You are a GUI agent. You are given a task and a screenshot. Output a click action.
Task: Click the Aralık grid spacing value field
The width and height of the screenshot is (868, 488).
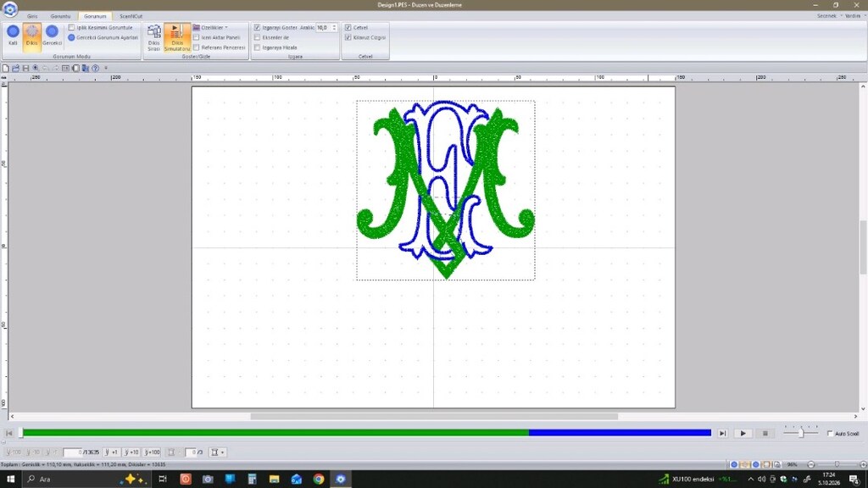[x=323, y=27]
